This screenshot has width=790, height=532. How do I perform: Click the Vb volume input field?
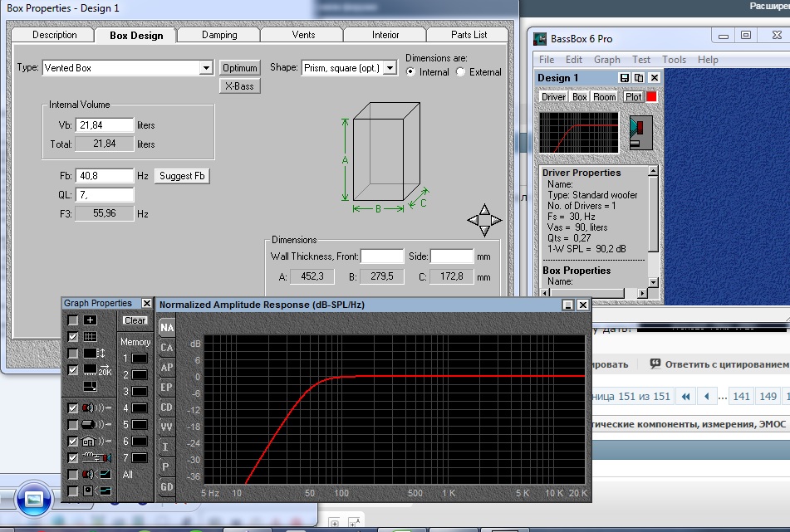[105, 125]
